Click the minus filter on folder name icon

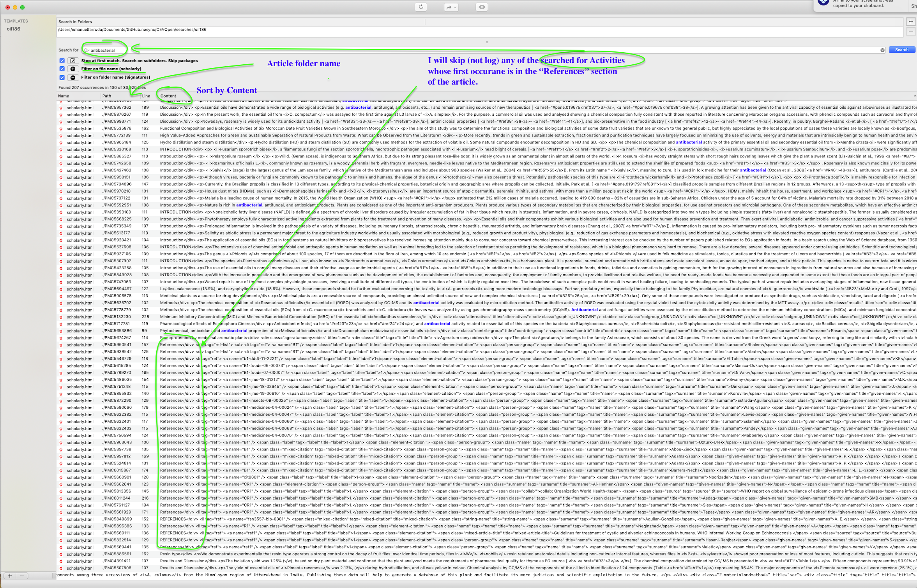pos(73,78)
